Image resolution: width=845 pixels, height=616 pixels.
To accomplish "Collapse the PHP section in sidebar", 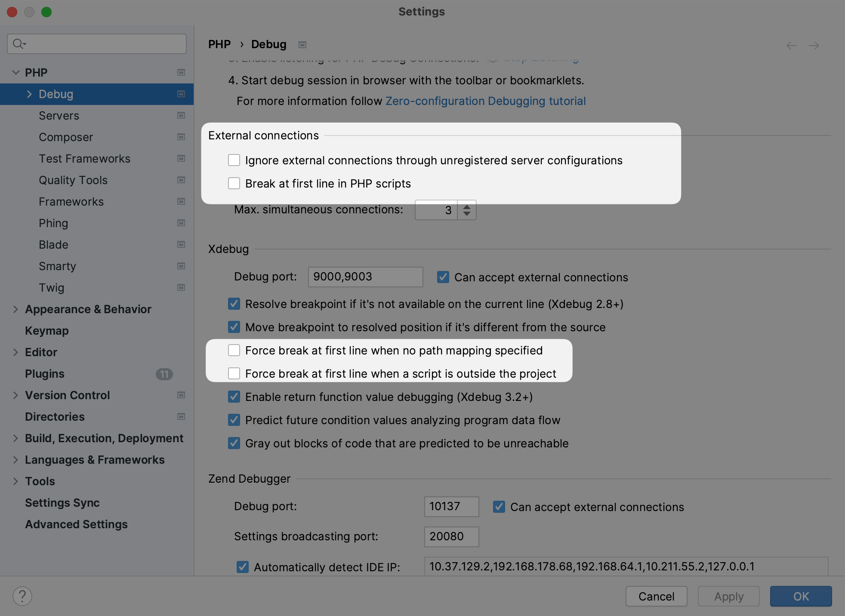I will (x=15, y=72).
